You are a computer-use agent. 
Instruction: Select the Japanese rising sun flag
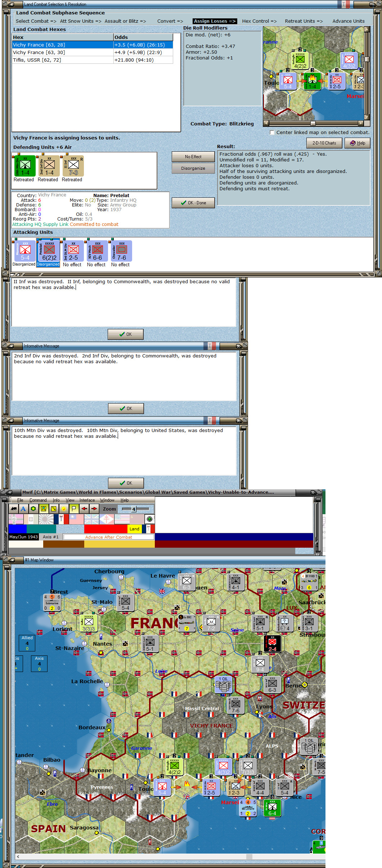pos(46,519)
